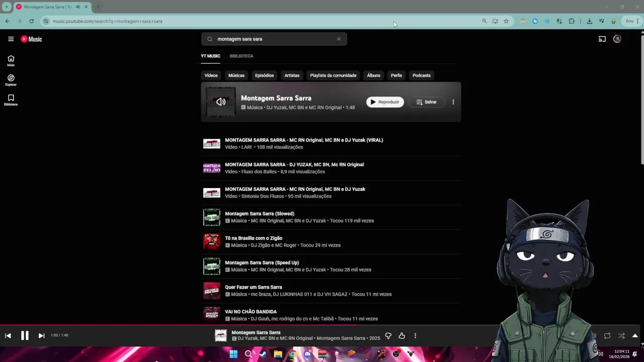Open Windows Start menu
The height and width of the screenshot is (362, 644).
click(x=233, y=354)
